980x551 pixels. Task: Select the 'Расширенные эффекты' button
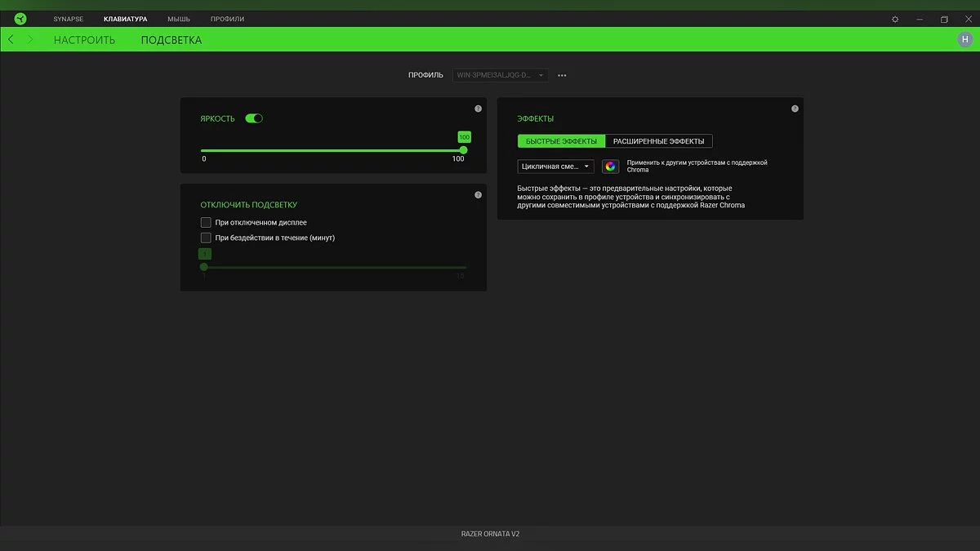[658, 141]
